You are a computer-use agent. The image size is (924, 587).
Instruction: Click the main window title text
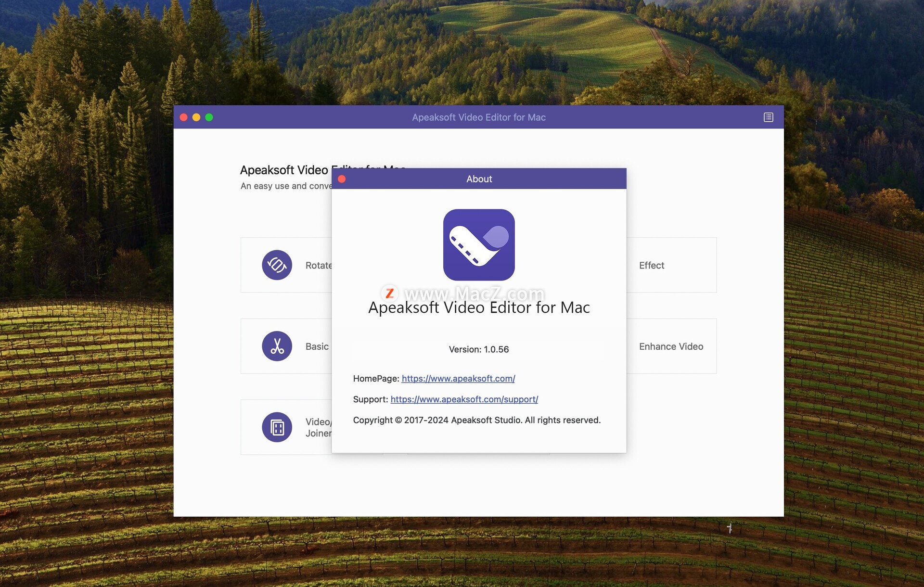pos(478,117)
